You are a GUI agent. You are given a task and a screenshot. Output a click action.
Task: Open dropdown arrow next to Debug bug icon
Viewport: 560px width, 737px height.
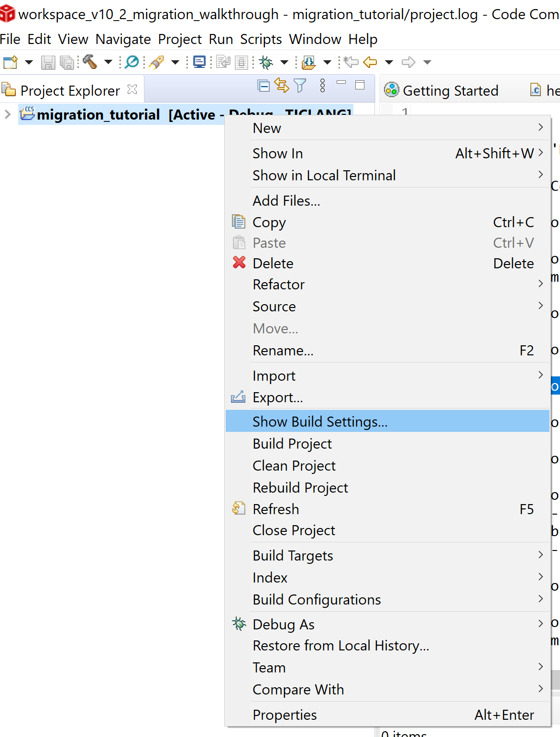(284, 62)
